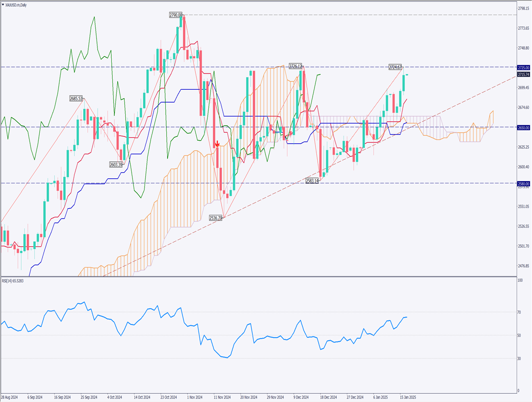Click the 2603.39 swing low label
The width and height of the screenshot is (532, 402).
(x=116, y=164)
